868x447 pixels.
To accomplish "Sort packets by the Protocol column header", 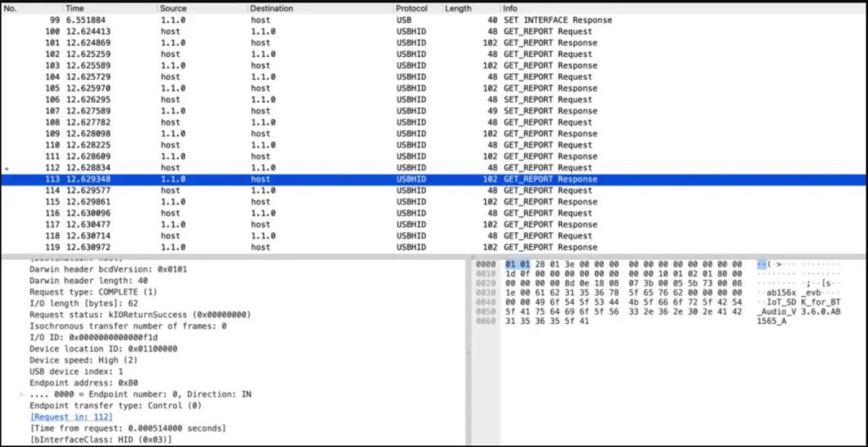I will 418,8.
